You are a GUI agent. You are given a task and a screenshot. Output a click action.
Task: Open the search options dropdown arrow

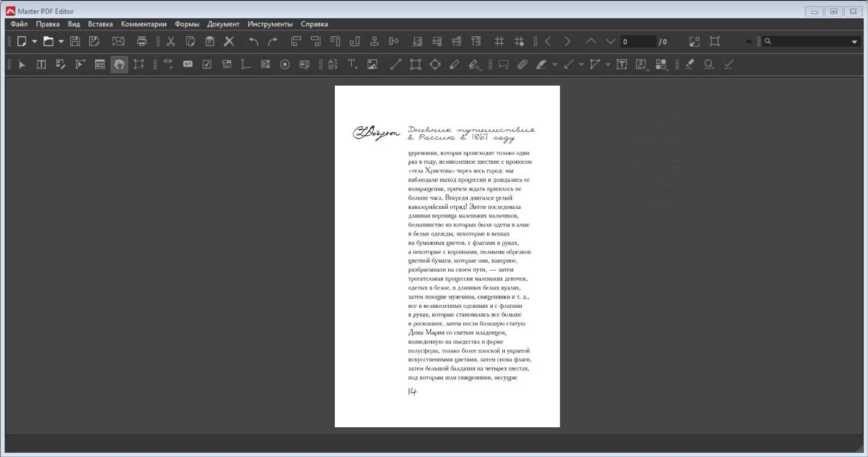coord(855,42)
